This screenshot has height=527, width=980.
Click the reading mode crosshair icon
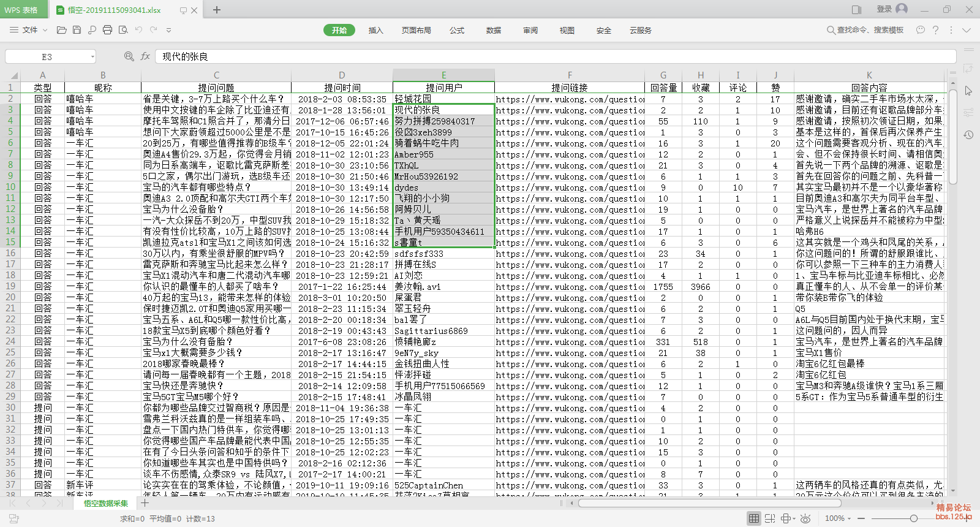click(x=785, y=518)
